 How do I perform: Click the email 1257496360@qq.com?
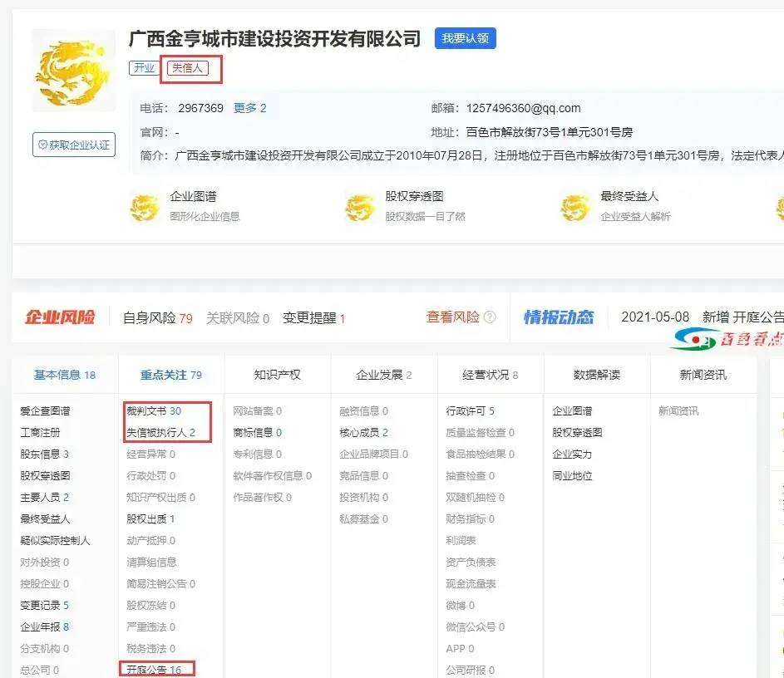(524, 108)
